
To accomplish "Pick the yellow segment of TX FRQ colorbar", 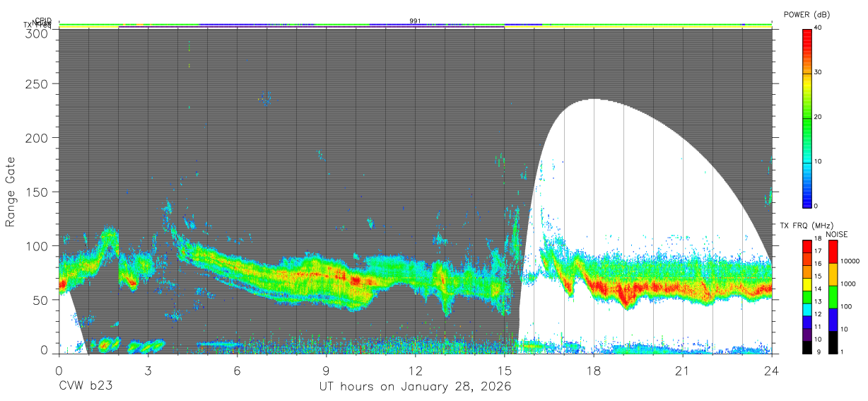I will tap(807, 284).
